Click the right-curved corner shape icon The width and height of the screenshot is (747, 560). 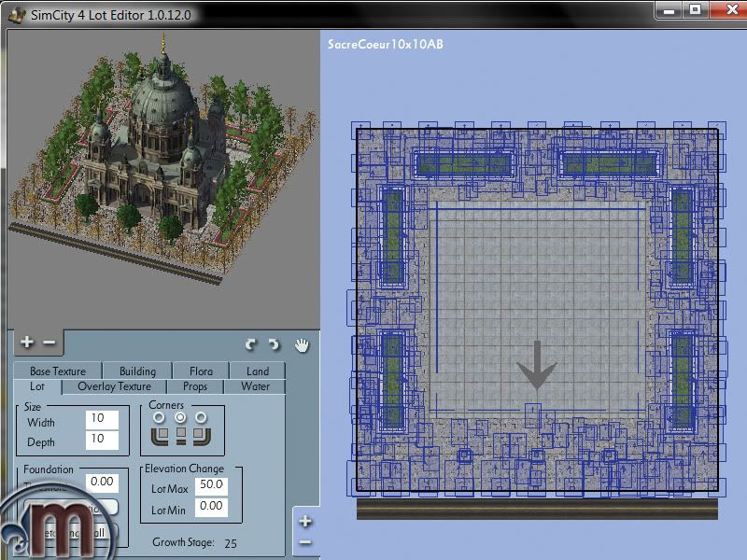[202, 436]
